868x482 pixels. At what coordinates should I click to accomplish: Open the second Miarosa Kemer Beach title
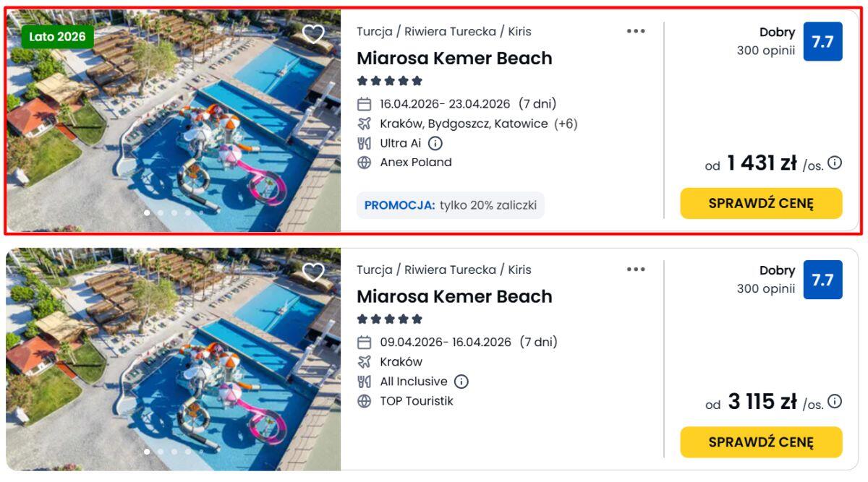454,297
